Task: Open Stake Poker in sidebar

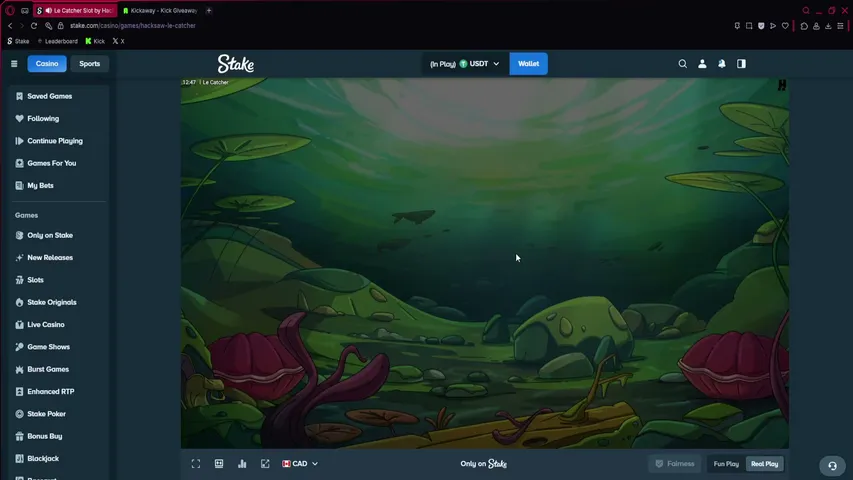Action: (58, 414)
